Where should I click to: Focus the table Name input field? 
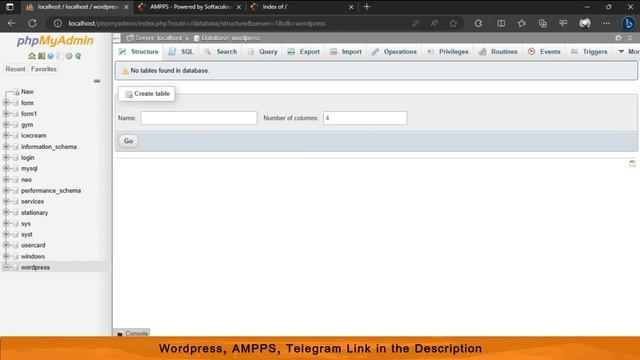click(199, 118)
